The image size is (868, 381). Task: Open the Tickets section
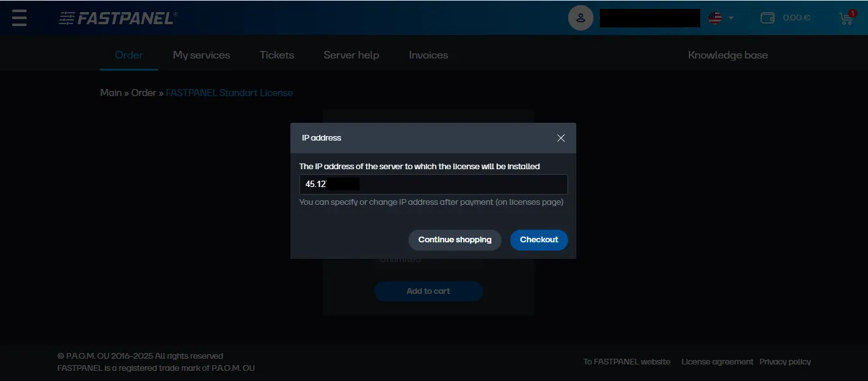[x=276, y=55]
